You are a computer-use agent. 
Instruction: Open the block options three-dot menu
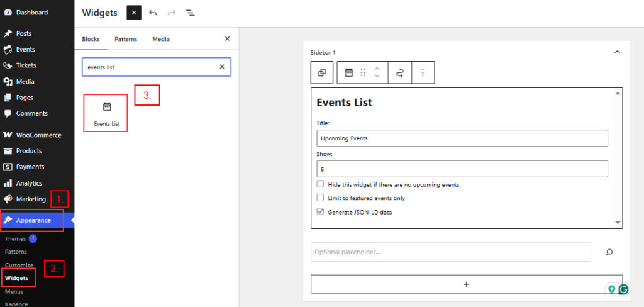point(423,72)
